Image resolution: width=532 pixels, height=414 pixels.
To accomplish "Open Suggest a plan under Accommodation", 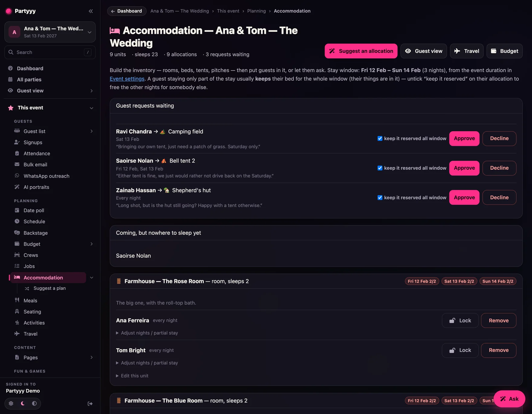I will 50,288.
